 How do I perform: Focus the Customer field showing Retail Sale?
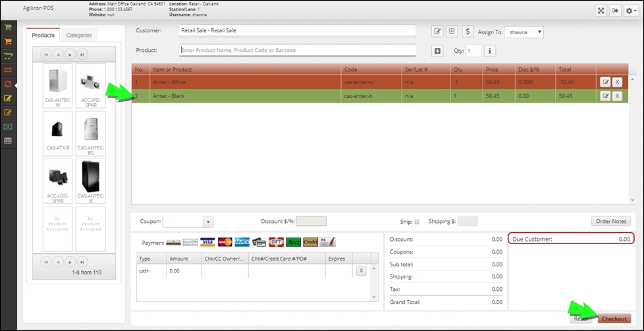pos(298,30)
